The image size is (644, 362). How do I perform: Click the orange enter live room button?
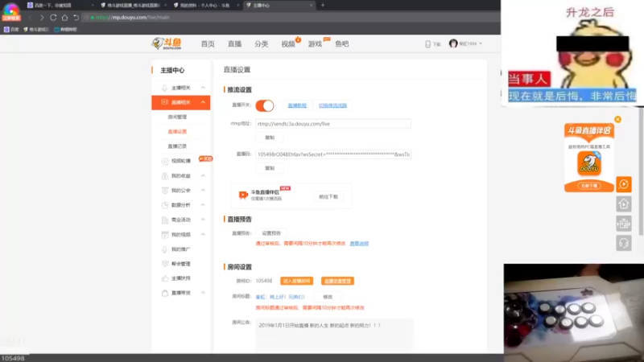(296, 281)
